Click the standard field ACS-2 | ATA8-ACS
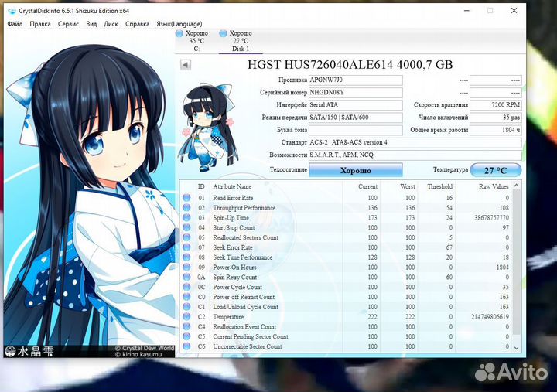Image resolution: width=557 pixels, height=392 pixels. [415, 143]
